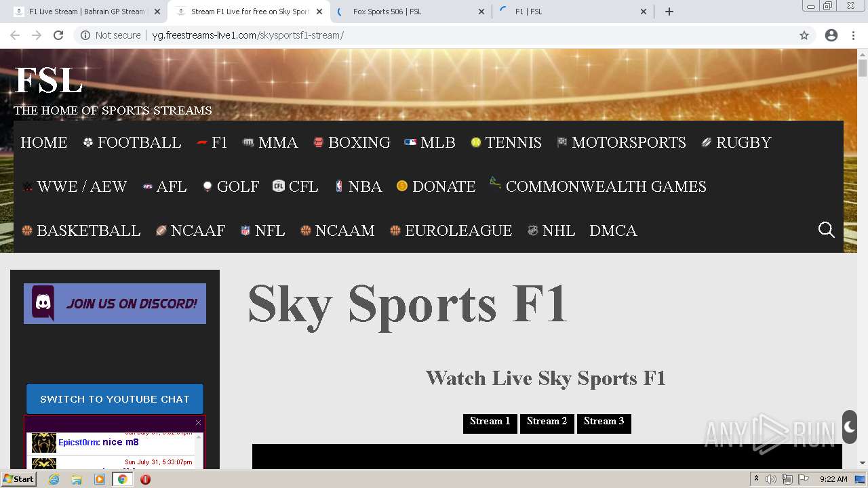868x488 pixels.
Task: Open Internet Explorer from the taskbar
Action: pos(54,479)
